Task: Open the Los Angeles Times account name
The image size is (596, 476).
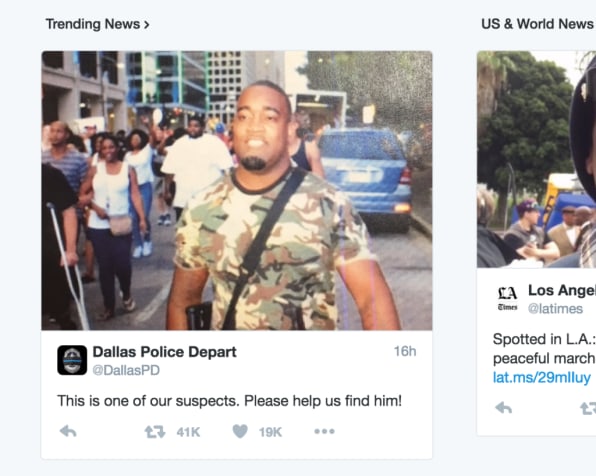Action: point(562,290)
